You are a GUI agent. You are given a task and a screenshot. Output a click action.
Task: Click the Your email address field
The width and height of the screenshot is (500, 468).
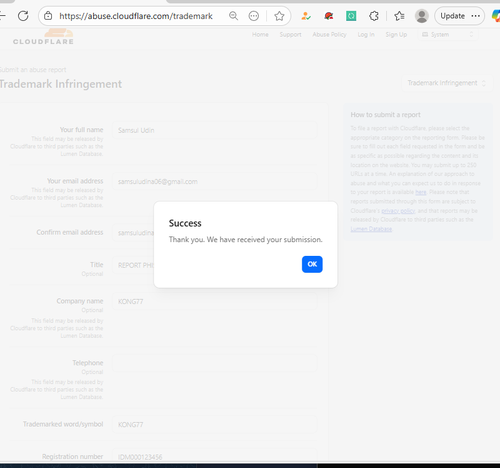pos(215,182)
